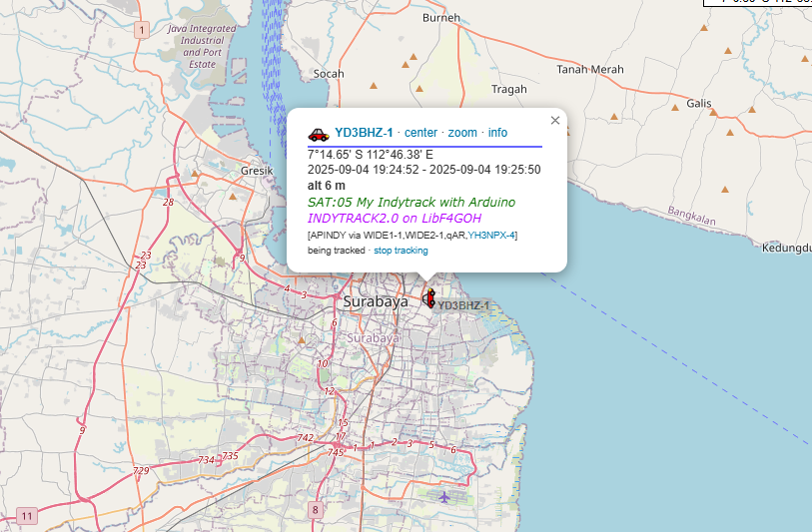This screenshot has height=532, width=812.
Task: Click the Surabaya city label on map
Action: point(375,301)
